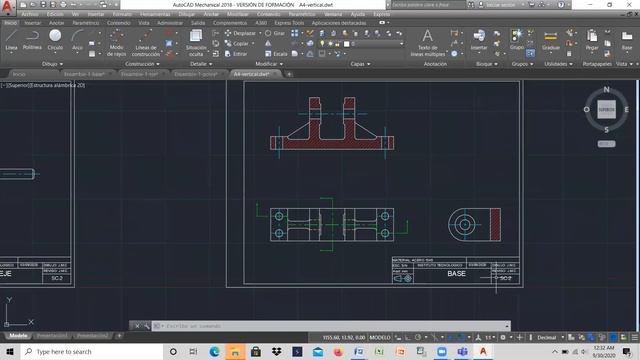Open the help question mark icon
Viewport: 640px width, 360px height.
pos(561,5)
